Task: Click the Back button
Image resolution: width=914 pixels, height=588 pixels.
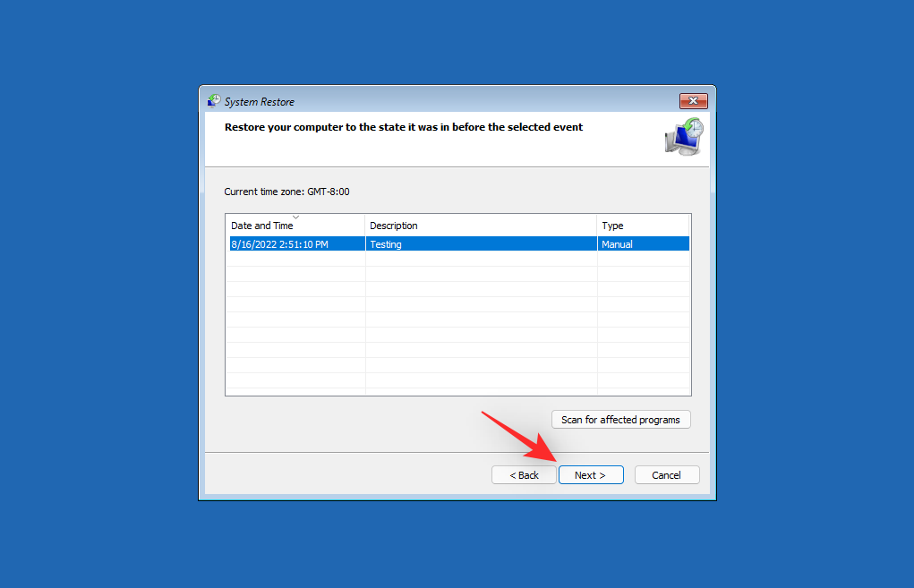Action: pos(523,474)
